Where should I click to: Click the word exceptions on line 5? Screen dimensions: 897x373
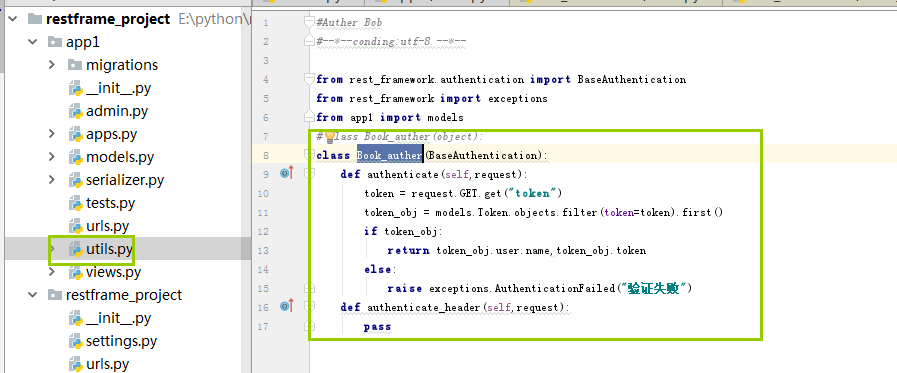point(518,98)
